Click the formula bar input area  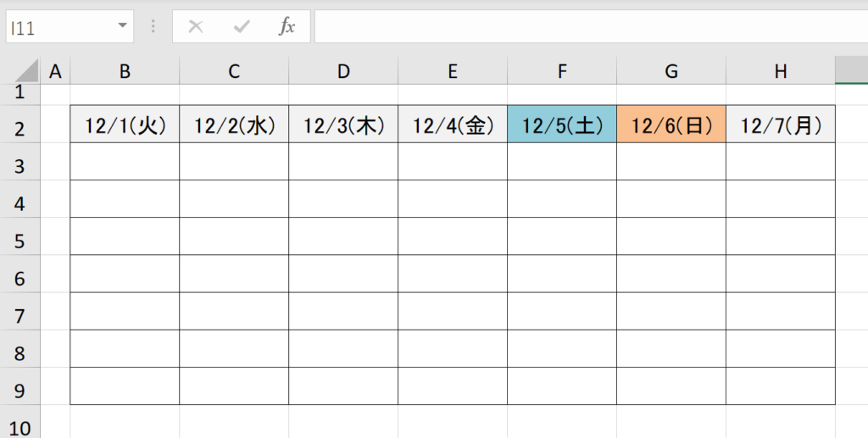coord(585,26)
